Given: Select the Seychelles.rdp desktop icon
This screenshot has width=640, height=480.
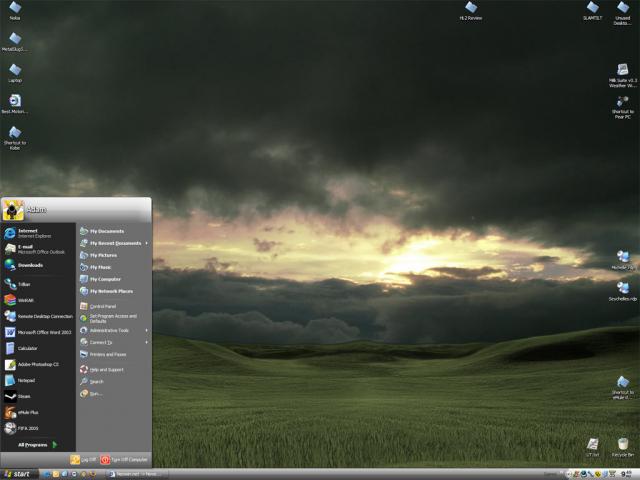Looking at the screenshot, I should [623, 291].
